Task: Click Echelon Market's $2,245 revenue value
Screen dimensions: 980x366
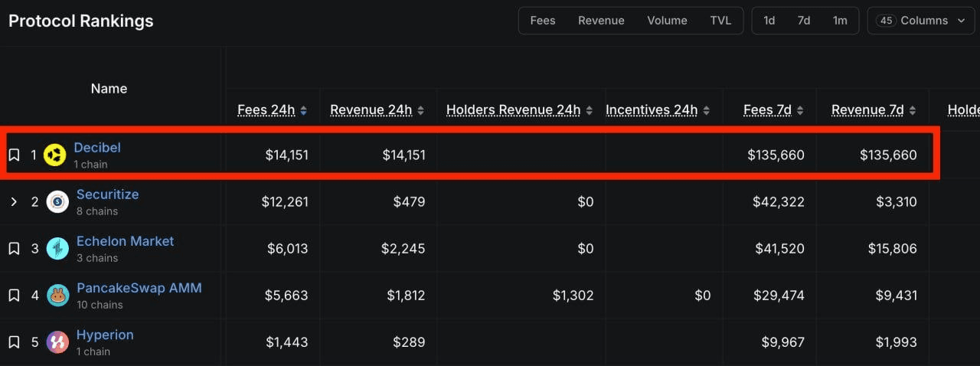Action: (x=403, y=249)
